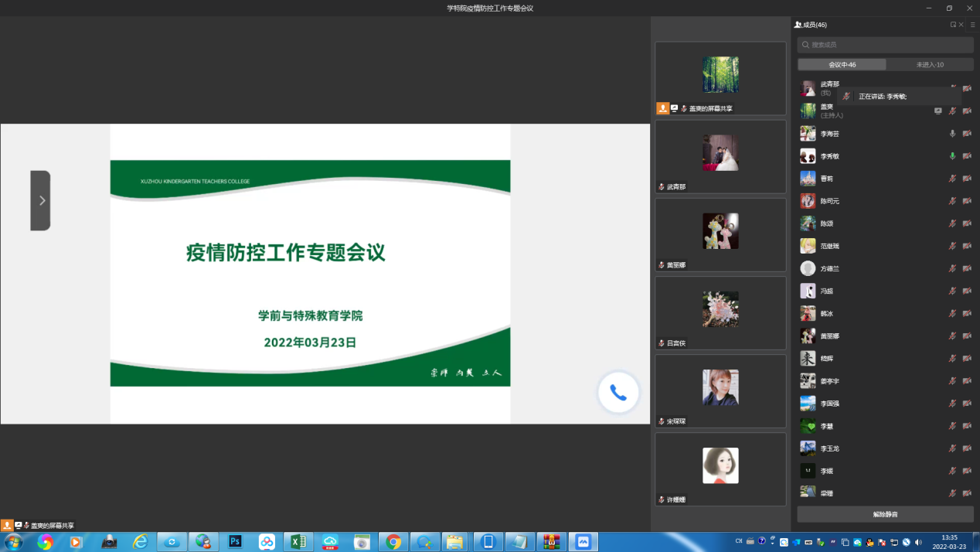Image resolution: width=980 pixels, height=552 pixels.
Task: Switch to the 未进入·10 tab
Action: pyautogui.click(x=930, y=65)
